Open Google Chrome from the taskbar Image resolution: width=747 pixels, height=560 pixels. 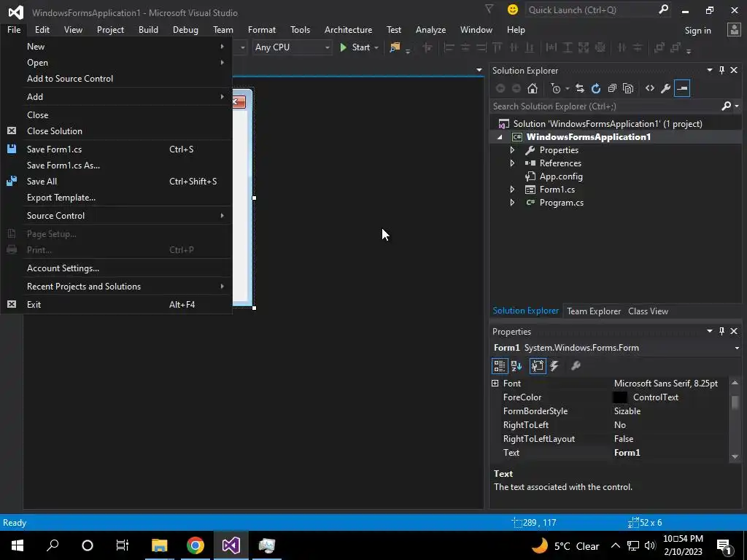(x=196, y=545)
